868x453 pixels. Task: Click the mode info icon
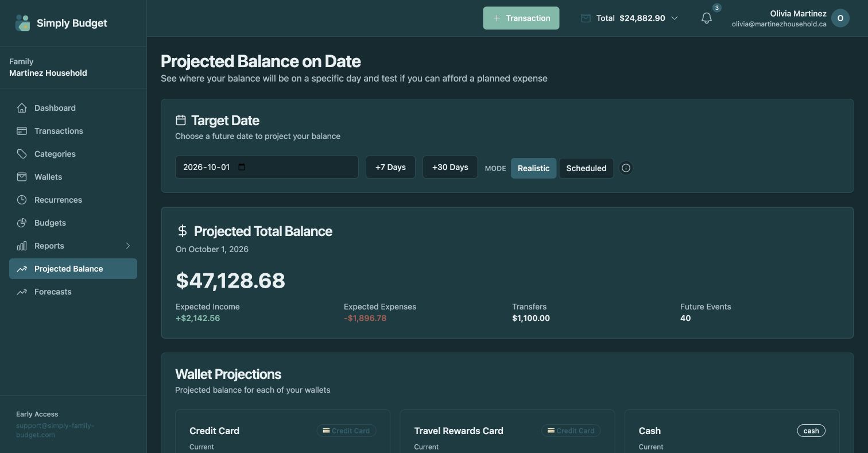(x=626, y=168)
